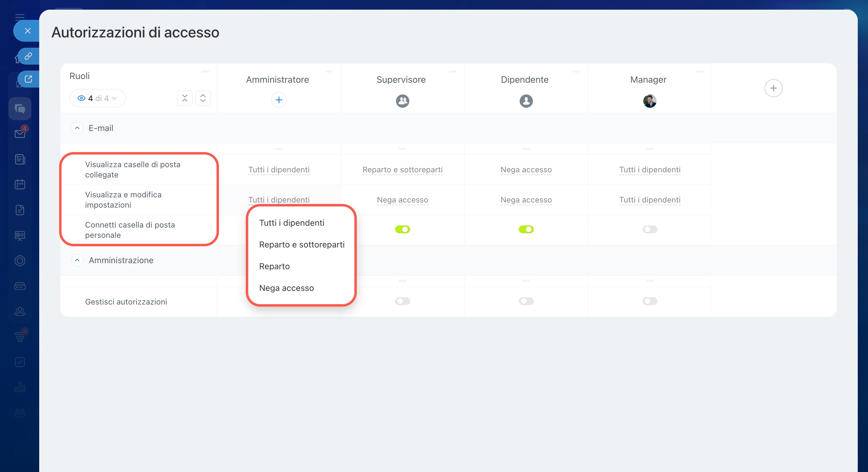Viewport: 868px width, 472px height.
Task: Collapse the E-mail section
Action: [77, 128]
